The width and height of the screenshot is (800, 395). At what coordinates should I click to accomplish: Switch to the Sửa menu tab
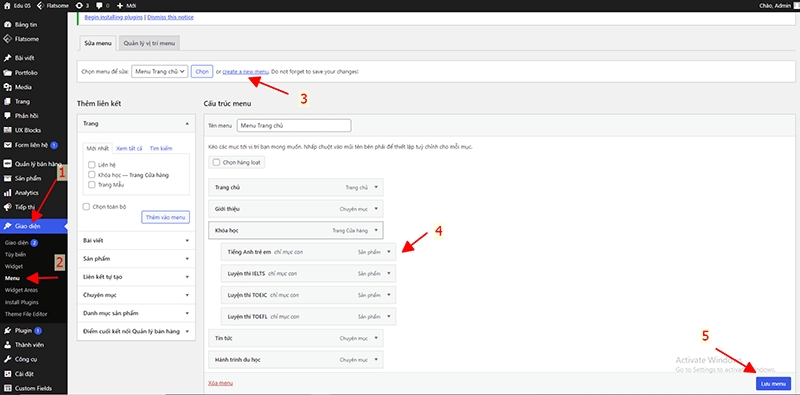[x=97, y=43]
